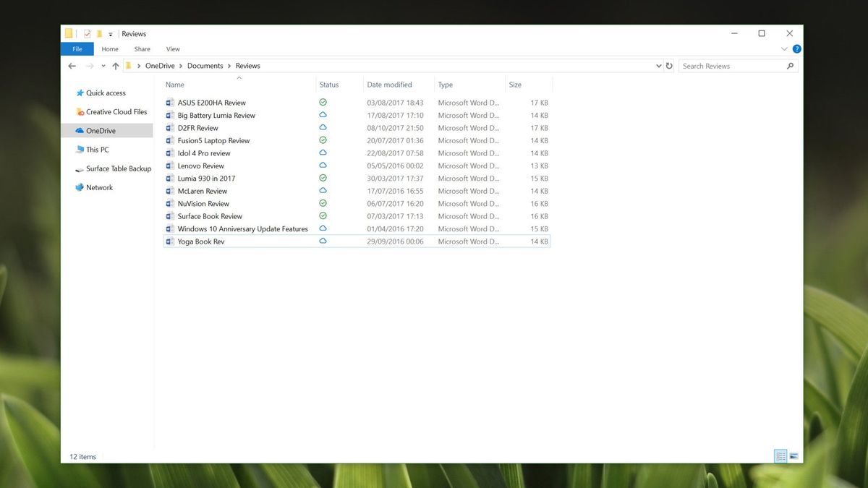Image resolution: width=868 pixels, height=488 pixels.
Task: Open Quick access in the sidebar
Action: tap(105, 93)
